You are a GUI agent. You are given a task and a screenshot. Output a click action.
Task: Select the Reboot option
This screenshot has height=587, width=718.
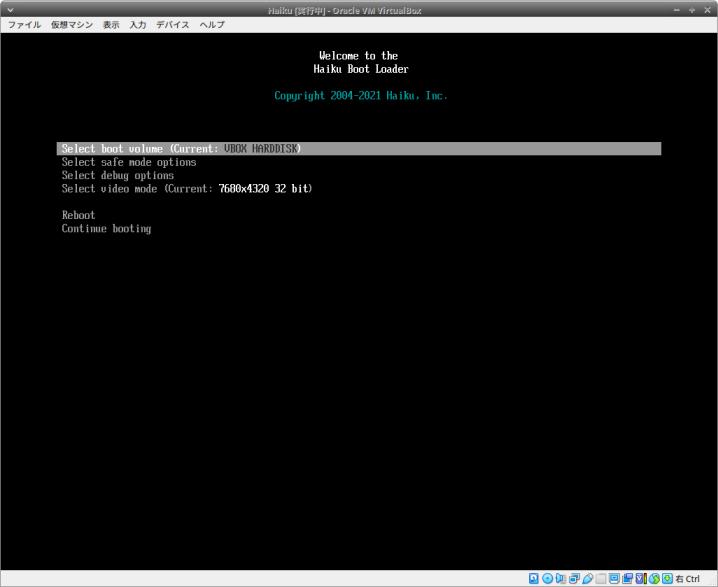tap(78, 215)
